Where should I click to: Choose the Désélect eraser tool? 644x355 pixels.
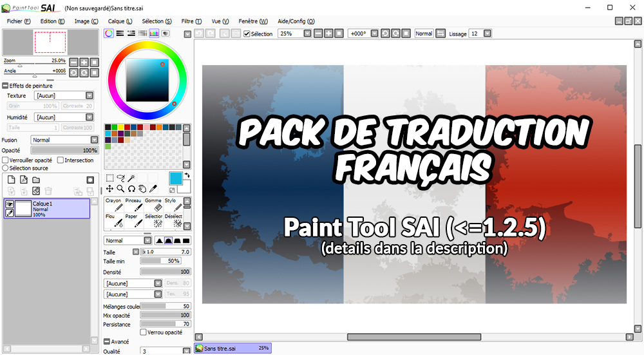click(173, 220)
